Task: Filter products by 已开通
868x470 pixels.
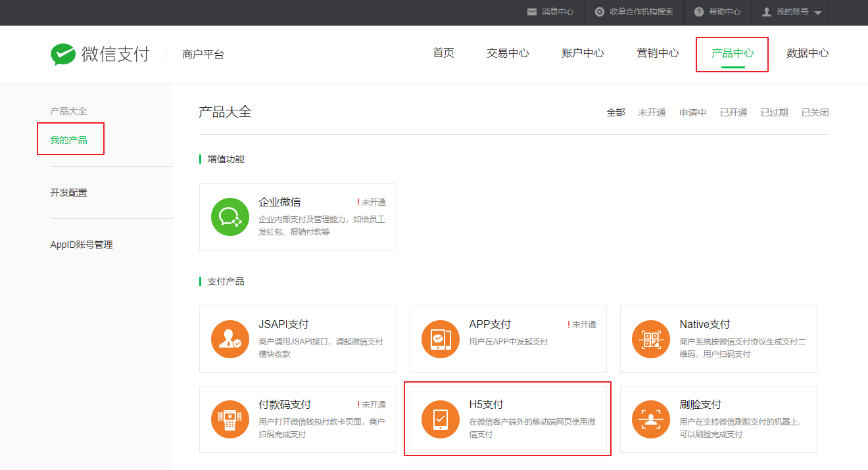Action: 734,112
